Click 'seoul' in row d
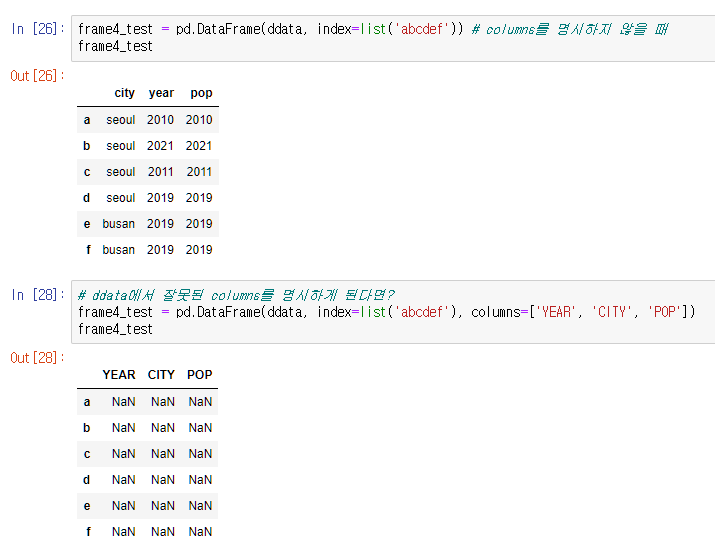This screenshot has width=715, height=546. (x=121, y=198)
